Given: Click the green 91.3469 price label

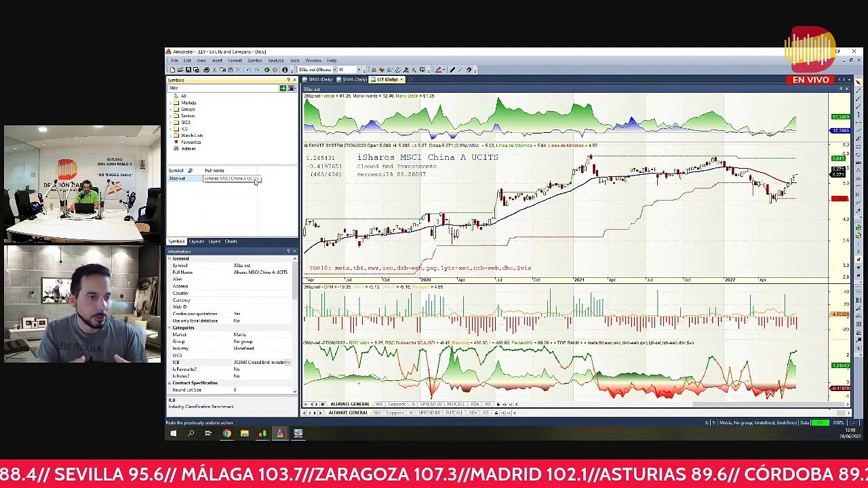Looking at the screenshot, I should pyautogui.click(x=840, y=117).
